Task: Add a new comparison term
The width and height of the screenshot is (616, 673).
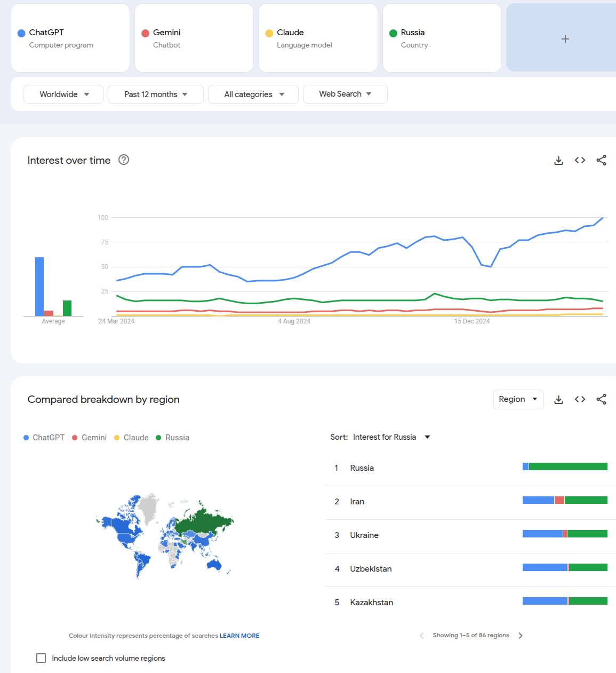Action: coord(565,39)
